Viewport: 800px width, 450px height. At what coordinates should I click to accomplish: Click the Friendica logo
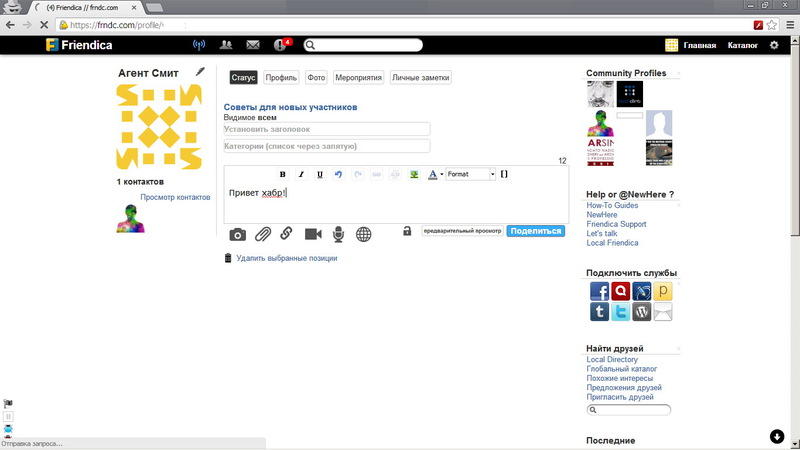pyautogui.click(x=79, y=45)
